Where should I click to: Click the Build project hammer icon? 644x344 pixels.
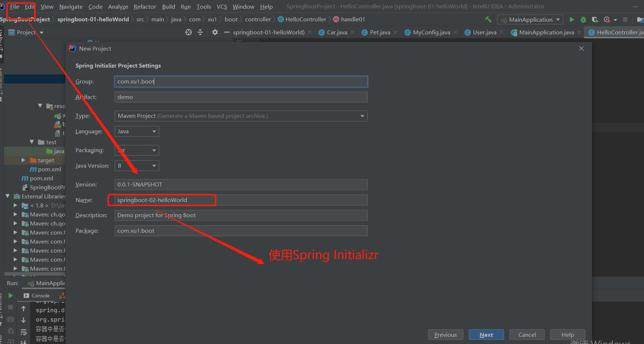click(x=488, y=20)
